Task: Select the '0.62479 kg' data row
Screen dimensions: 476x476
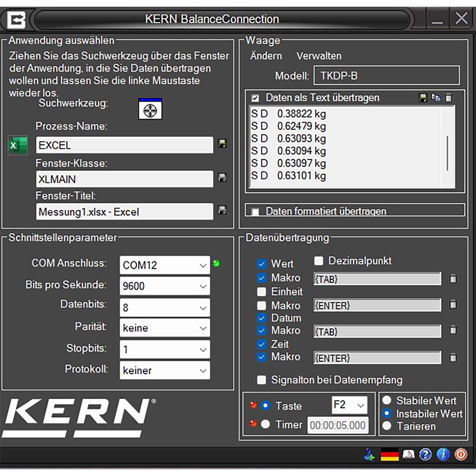Action: [288, 126]
